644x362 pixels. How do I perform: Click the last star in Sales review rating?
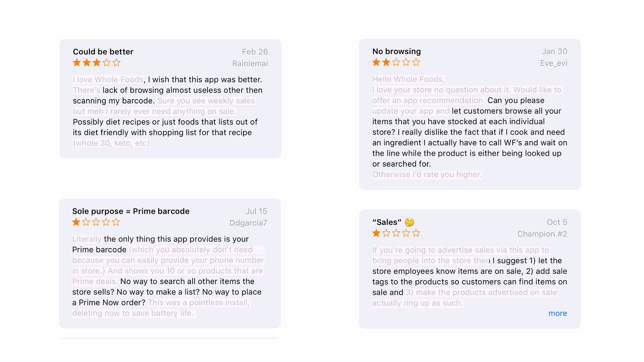point(416,233)
